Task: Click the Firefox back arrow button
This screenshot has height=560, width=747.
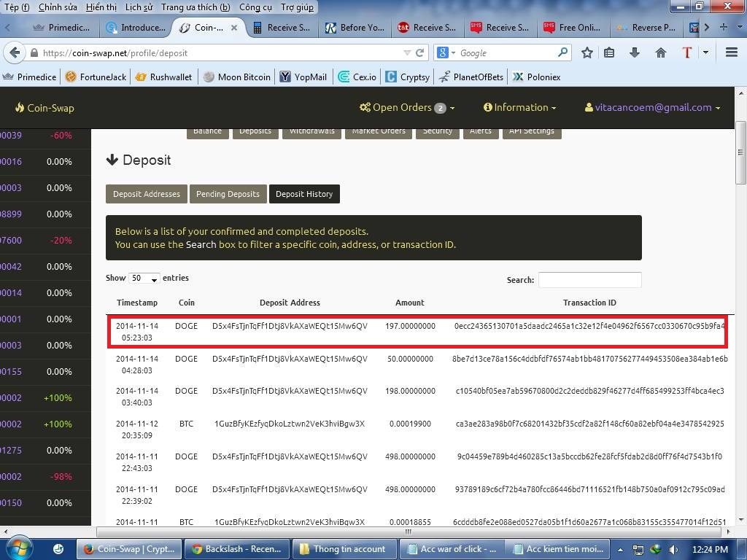Action: (13, 52)
